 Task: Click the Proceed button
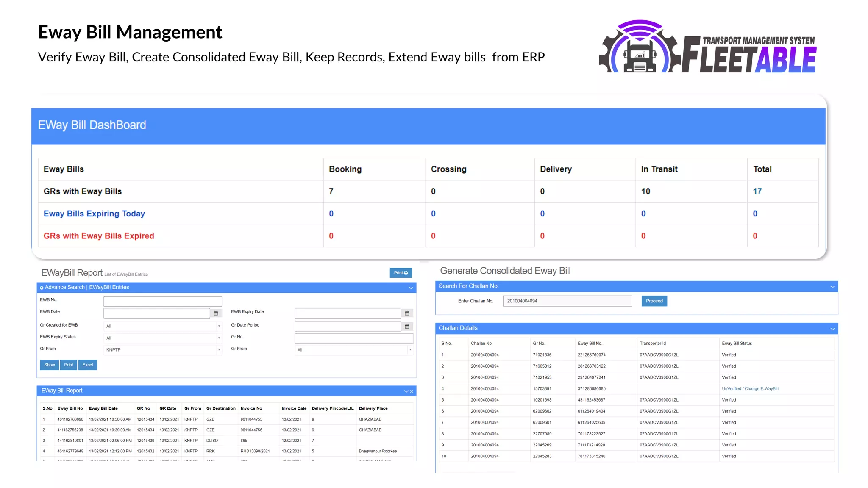tap(654, 301)
